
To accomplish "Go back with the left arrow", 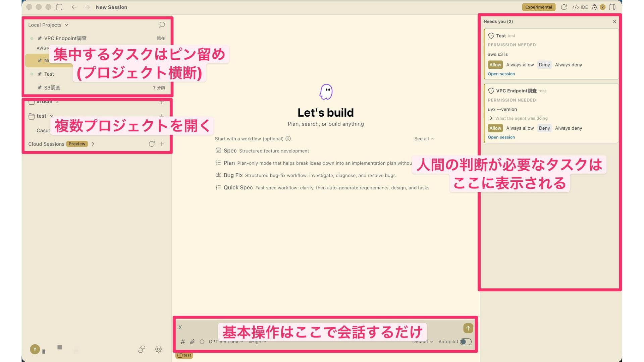I will pos(74,7).
